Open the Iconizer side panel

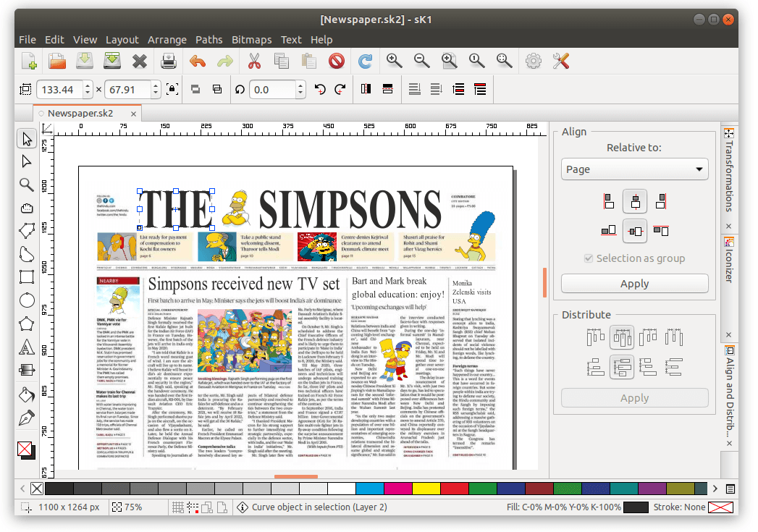click(729, 260)
